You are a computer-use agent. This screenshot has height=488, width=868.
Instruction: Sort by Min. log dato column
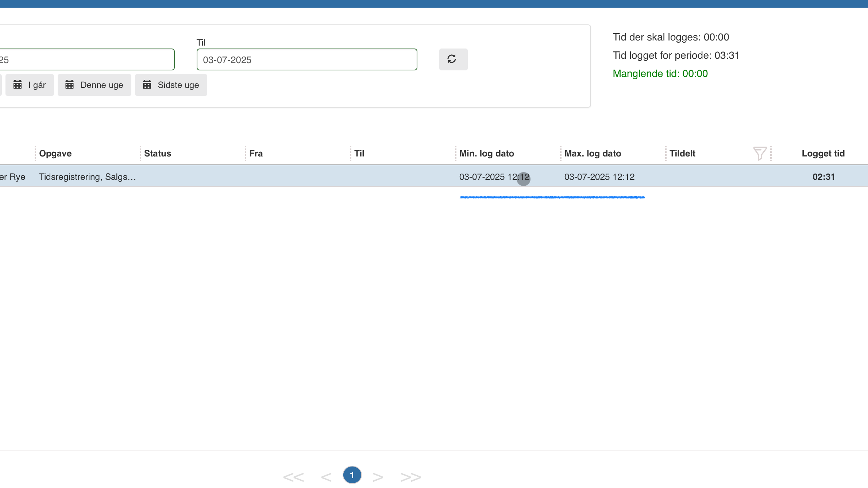486,154
